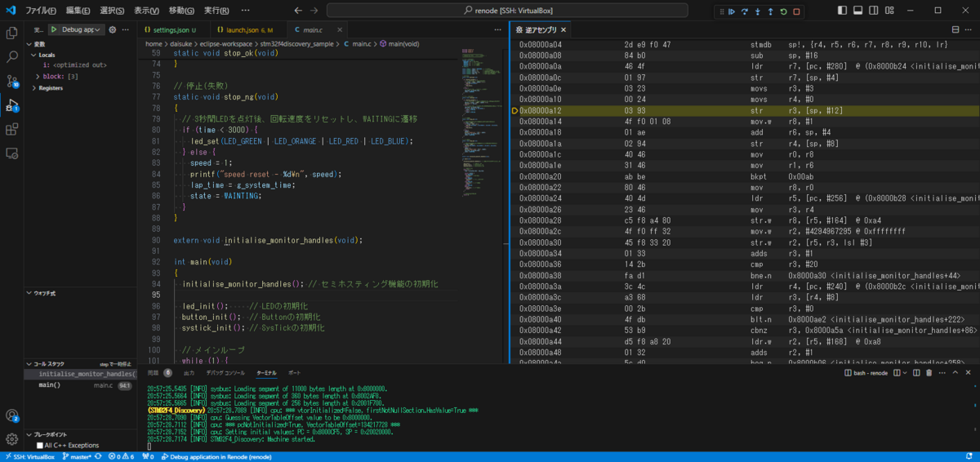The image size is (980, 462).
Task: Switch to ポート (Ports) panel tab
Action: [294, 372]
